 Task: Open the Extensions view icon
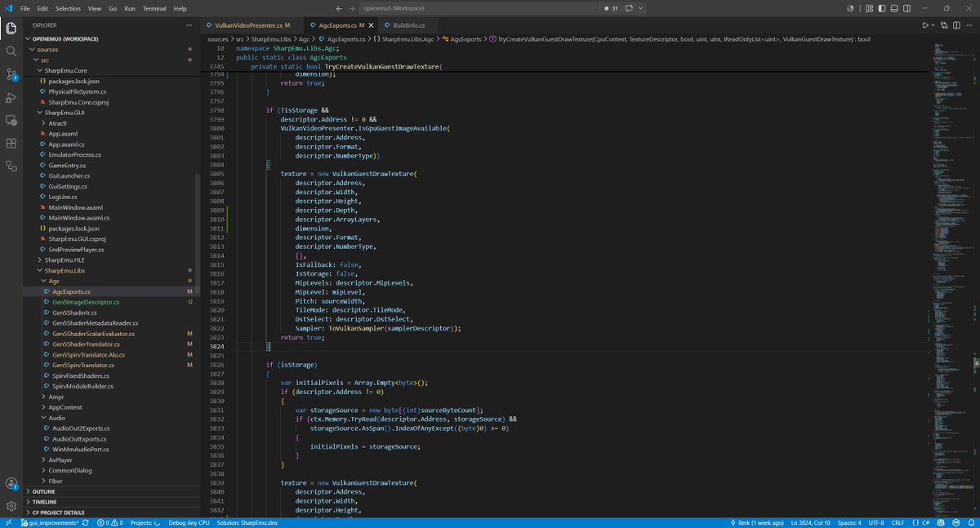click(x=11, y=143)
